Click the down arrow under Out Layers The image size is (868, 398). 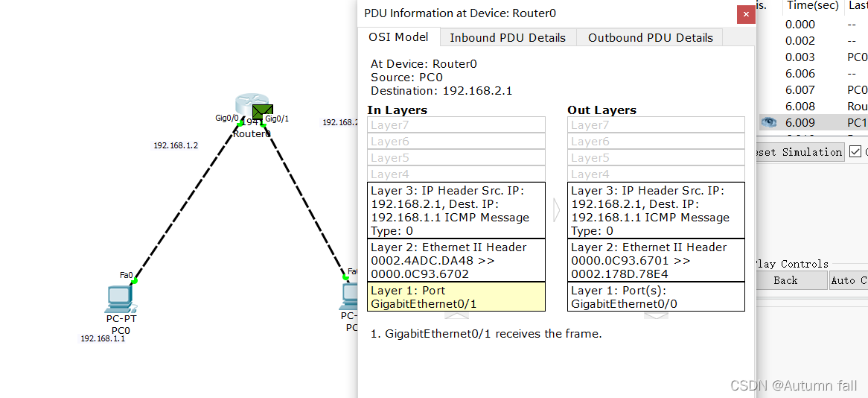pos(656,315)
